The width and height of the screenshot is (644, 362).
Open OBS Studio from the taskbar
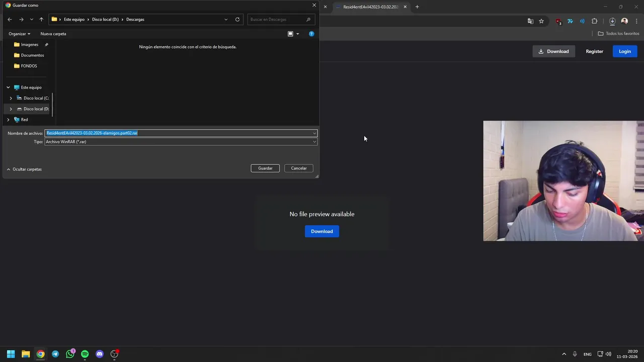pos(115,354)
